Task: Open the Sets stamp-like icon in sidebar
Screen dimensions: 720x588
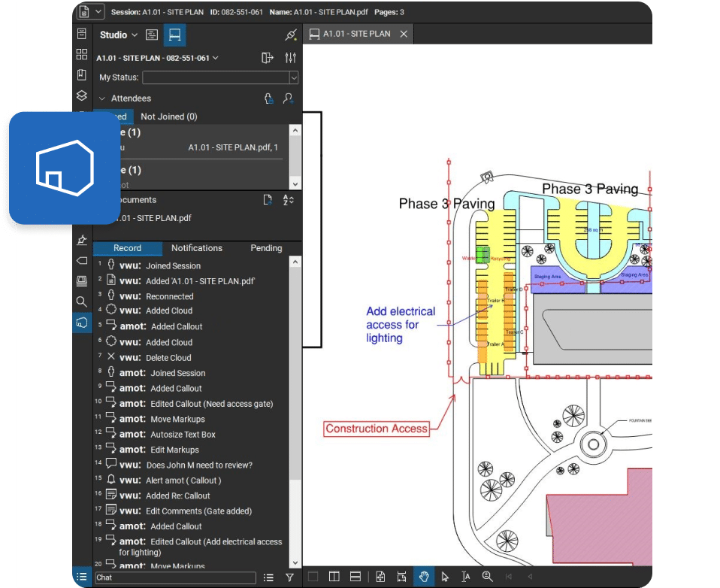Action: [82, 280]
